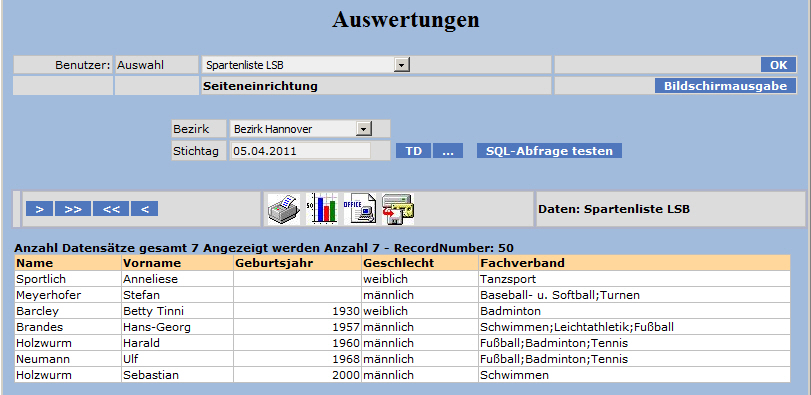Click SQL-Abfrage testen button
Image resolution: width=811 pixels, height=395 pixels.
549,151
